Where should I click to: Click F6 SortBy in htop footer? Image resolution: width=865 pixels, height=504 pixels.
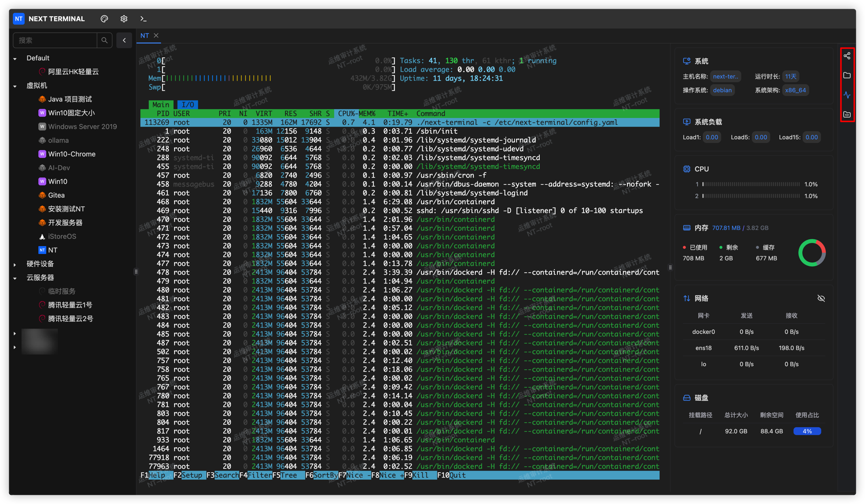coord(321,475)
